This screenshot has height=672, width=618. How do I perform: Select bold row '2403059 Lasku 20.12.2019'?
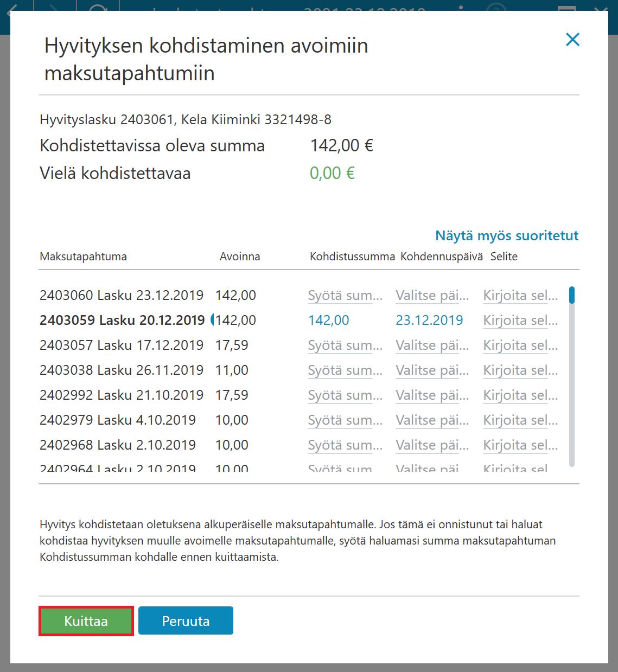coord(122,321)
